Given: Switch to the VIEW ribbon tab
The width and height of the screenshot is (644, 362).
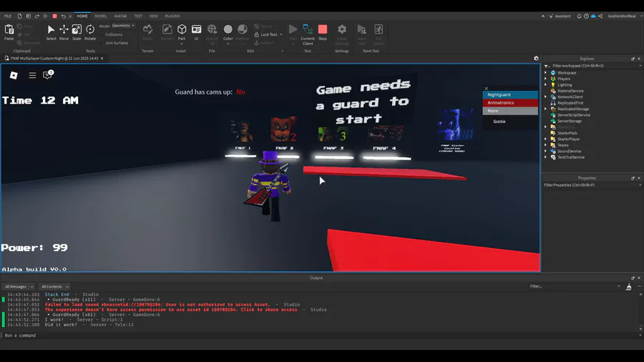Looking at the screenshot, I should click(153, 16).
